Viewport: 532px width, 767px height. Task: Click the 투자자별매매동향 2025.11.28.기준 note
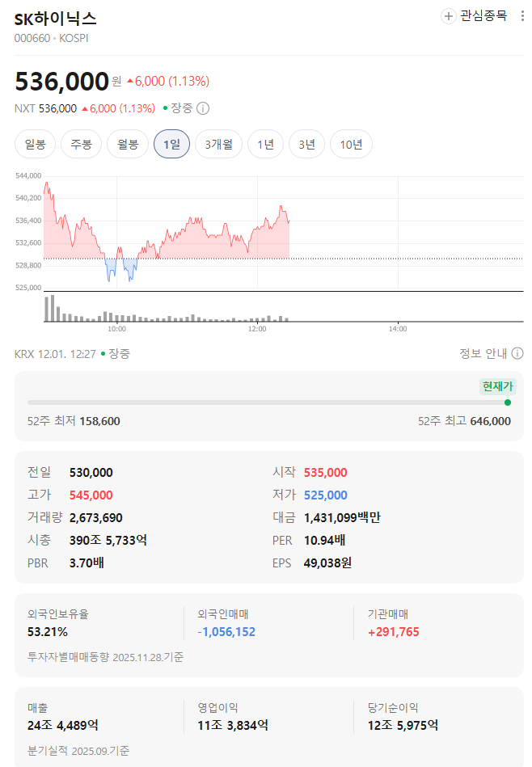tap(105, 657)
